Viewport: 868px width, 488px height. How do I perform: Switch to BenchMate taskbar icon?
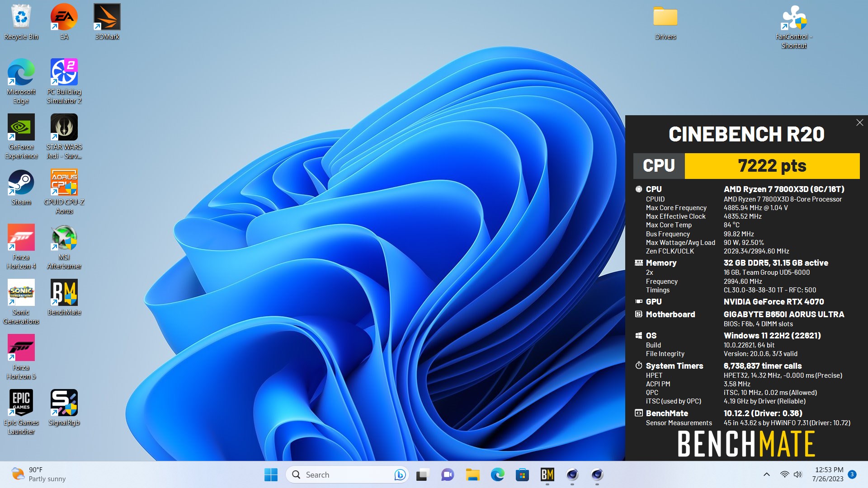point(547,474)
